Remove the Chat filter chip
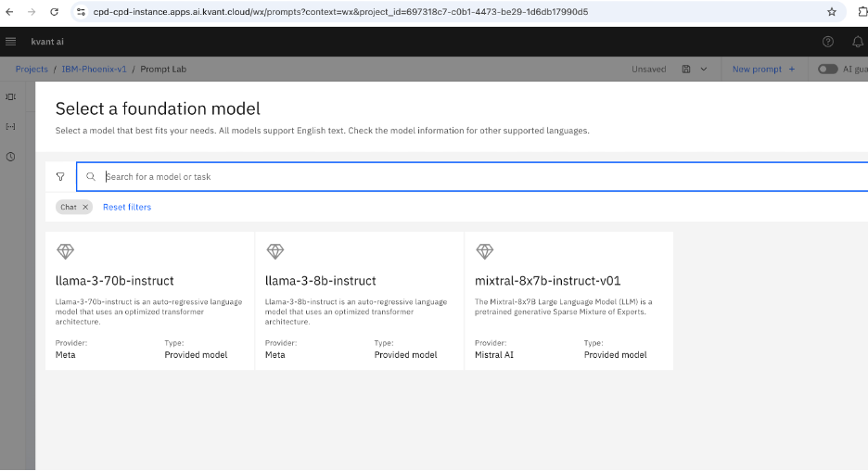The width and height of the screenshot is (868, 471). (x=85, y=207)
